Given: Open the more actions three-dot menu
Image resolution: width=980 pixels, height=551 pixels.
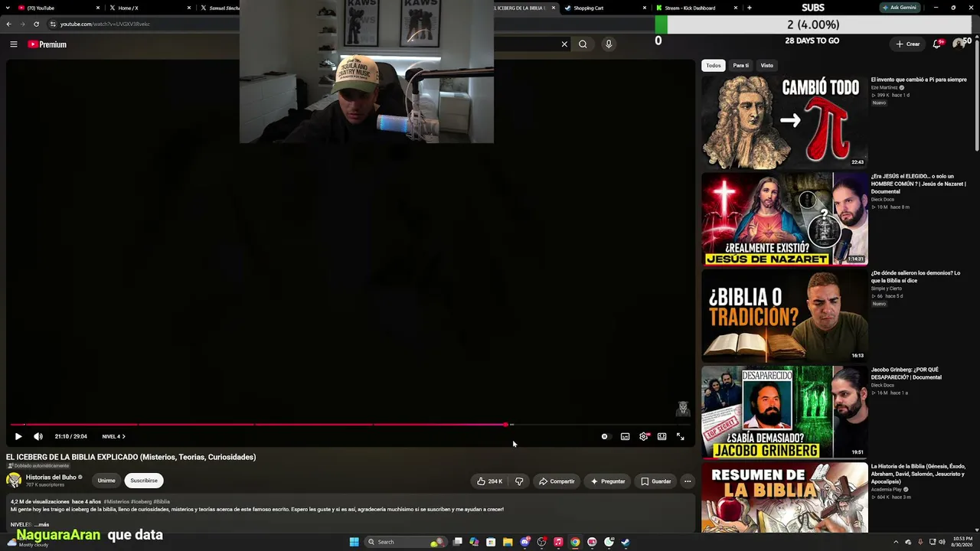Looking at the screenshot, I should click(688, 481).
